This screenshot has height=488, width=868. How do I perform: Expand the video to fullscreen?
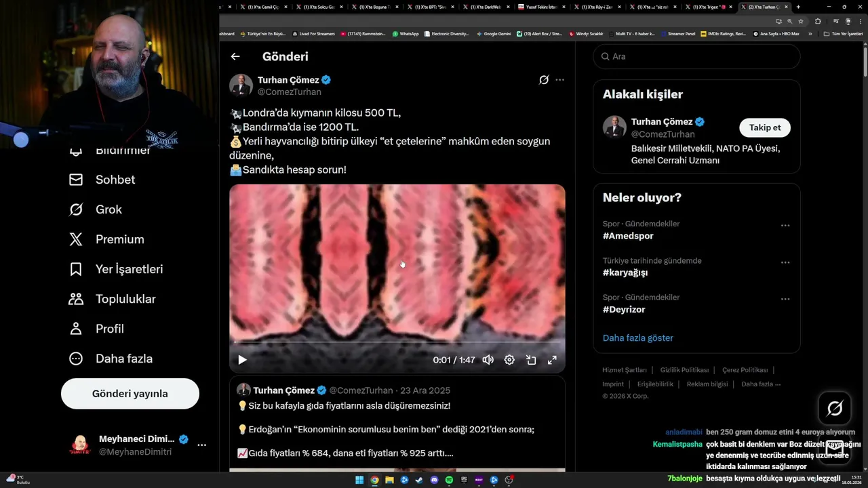point(552,360)
